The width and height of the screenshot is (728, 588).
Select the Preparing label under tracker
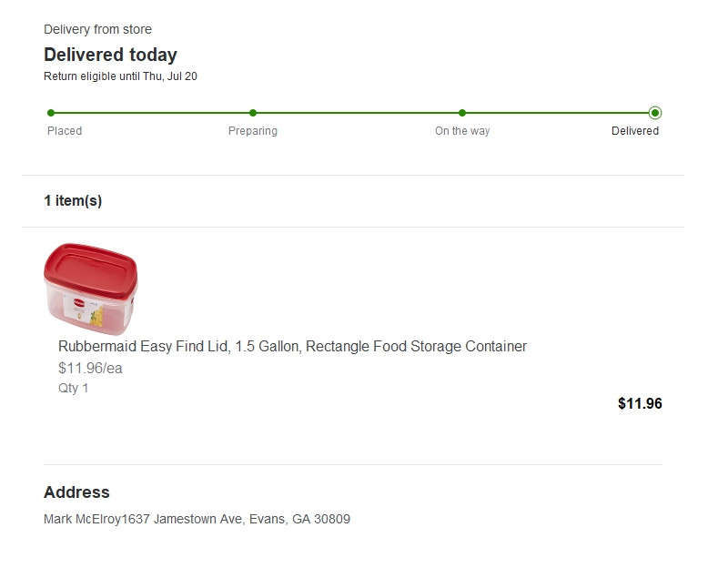coord(253,131)
